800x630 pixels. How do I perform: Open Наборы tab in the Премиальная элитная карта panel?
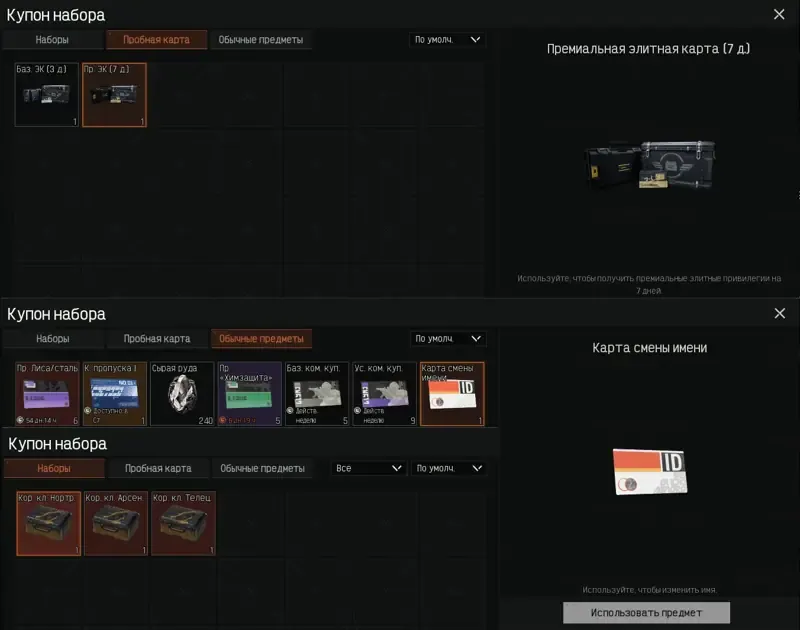(x=52, y=40)
